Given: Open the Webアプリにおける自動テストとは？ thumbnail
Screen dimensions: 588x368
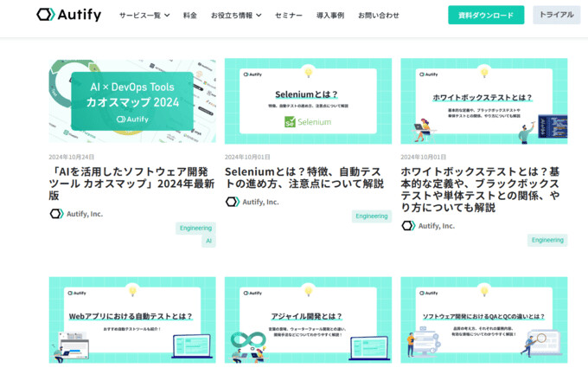Looking at the screenshot, I should (132, 320).
